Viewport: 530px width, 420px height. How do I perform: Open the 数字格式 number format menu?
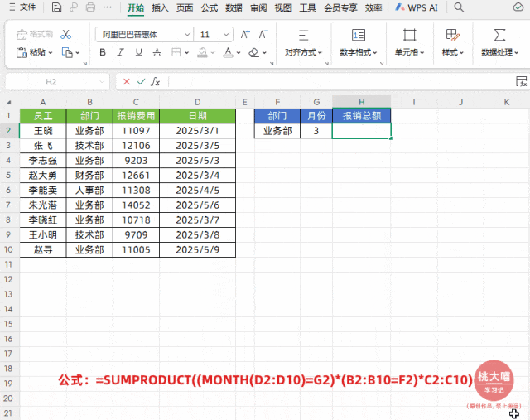[x=359, y=42]
